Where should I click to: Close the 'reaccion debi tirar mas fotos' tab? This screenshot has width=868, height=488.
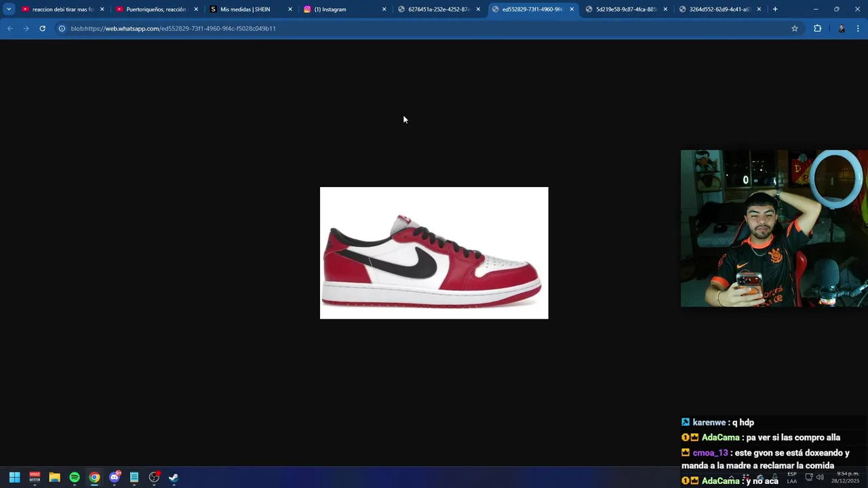pyautogui.click(x=102, y=9)
